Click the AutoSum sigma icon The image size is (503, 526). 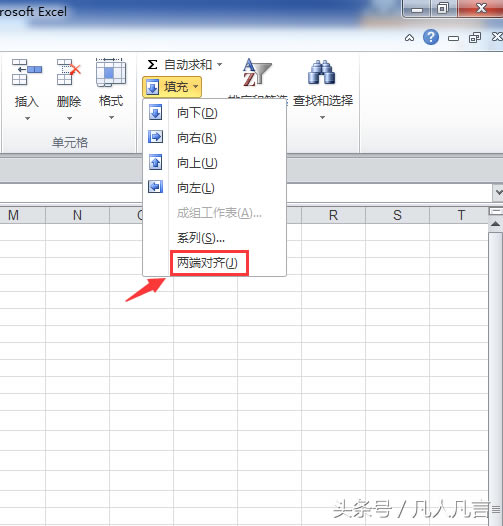(x=152, y=64)
